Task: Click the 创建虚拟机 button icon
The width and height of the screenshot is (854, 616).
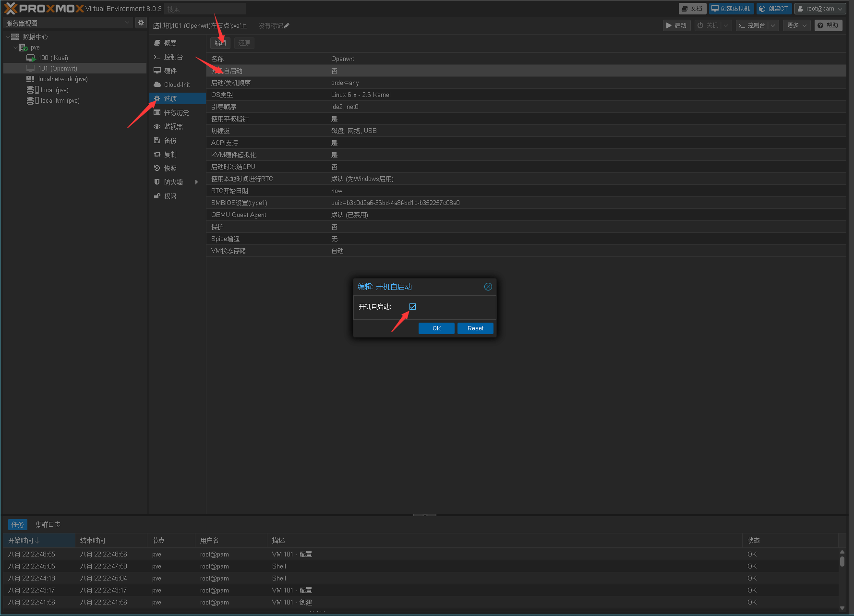Action: point(715,9)
